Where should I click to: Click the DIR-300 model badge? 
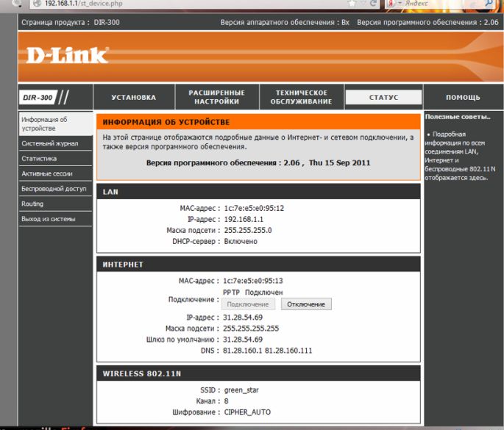(x=38, y=97)
